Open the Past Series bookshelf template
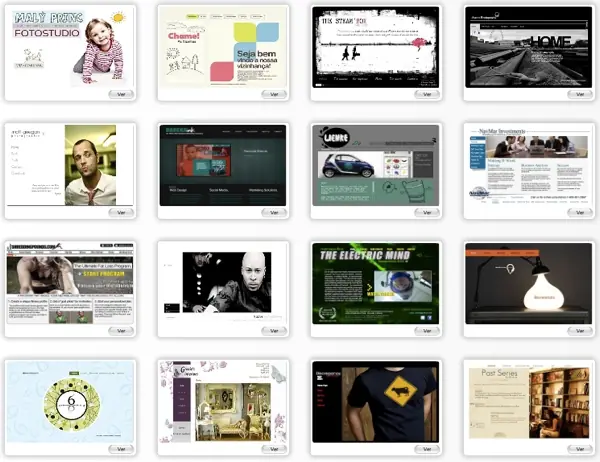 [x=528, y=402]
